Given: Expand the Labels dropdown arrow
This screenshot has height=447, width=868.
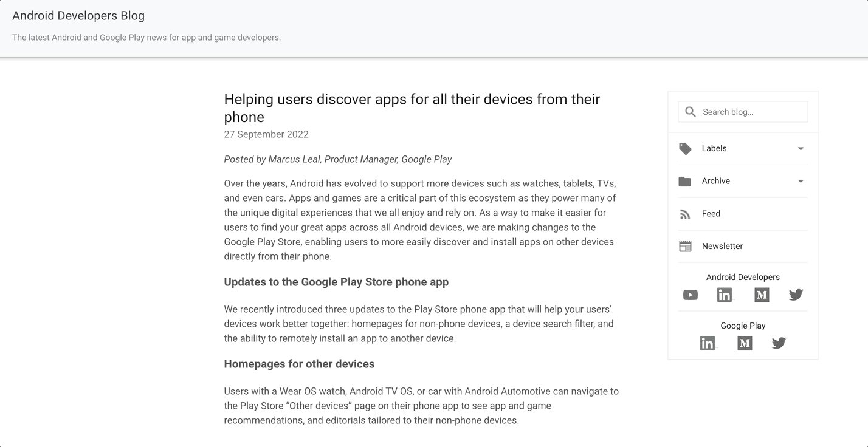Looking at the screenshot, I should click(801, 149).
